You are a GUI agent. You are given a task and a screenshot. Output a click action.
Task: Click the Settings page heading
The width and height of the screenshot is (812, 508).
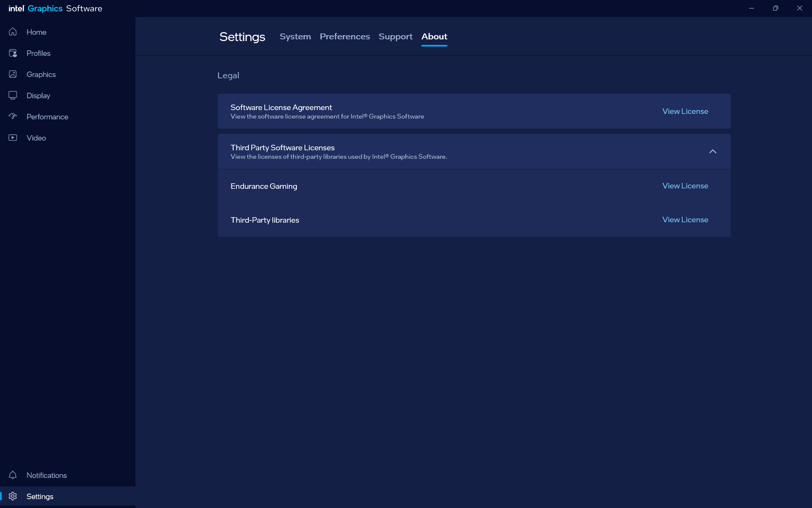[242, 37]
